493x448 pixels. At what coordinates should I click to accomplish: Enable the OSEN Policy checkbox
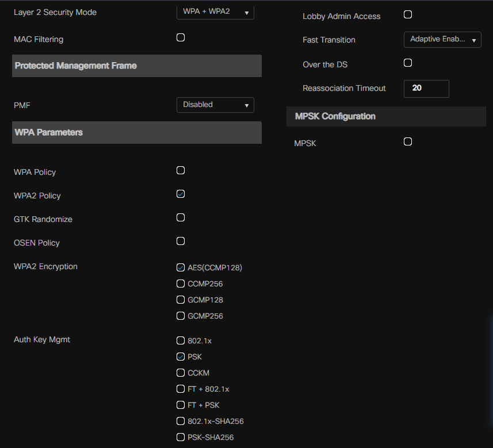[181, 242]
